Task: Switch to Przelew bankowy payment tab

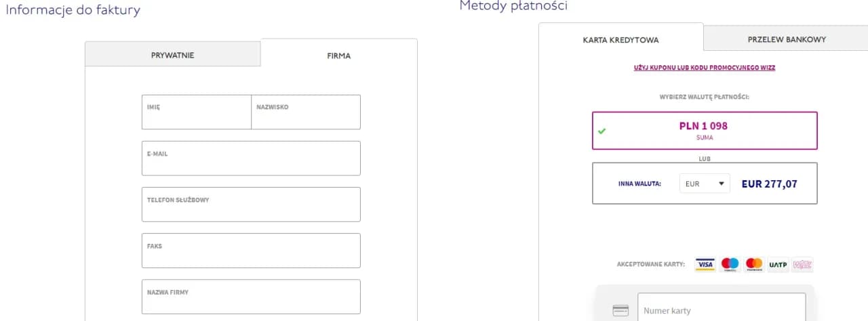Action: tap(787, 39)
